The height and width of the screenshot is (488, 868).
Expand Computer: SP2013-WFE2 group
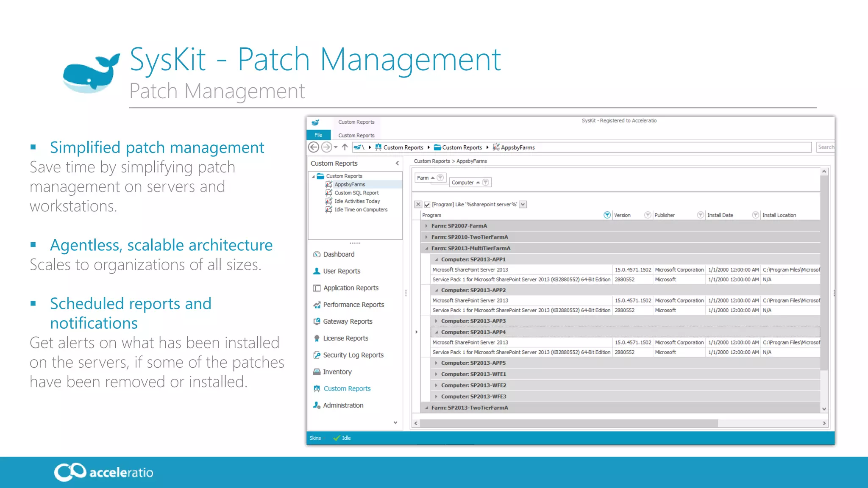pos(436,385)
